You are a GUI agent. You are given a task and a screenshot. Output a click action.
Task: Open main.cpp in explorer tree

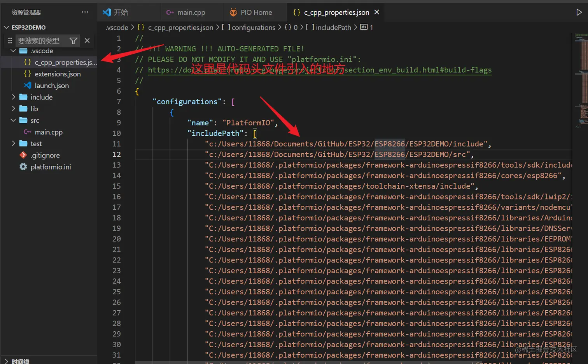[x=49, y=132]
